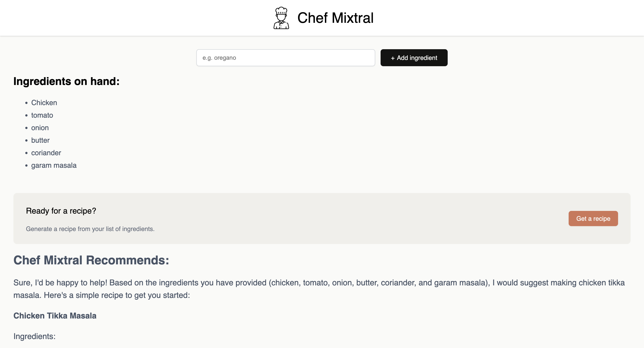Click the Get a recipe button

coord(593,218)
